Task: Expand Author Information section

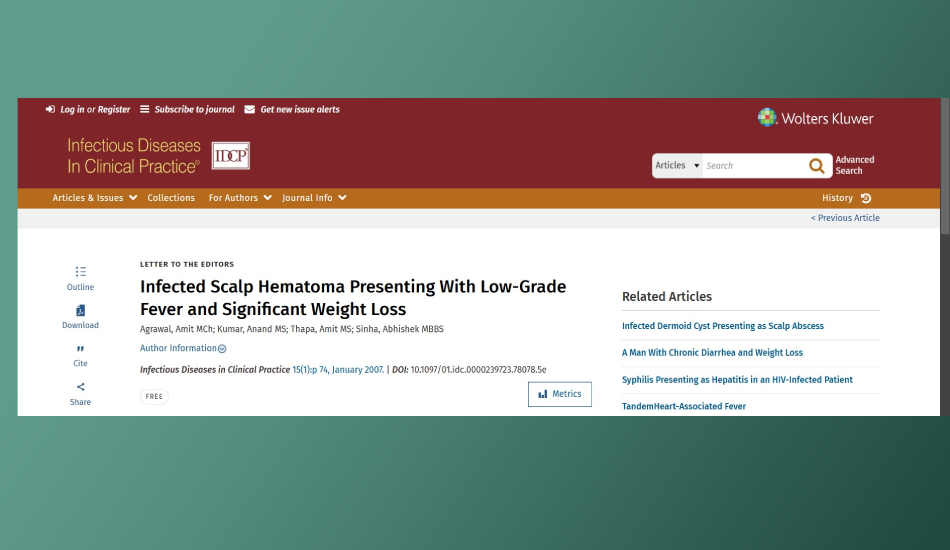Action: [x=183, y=348]
